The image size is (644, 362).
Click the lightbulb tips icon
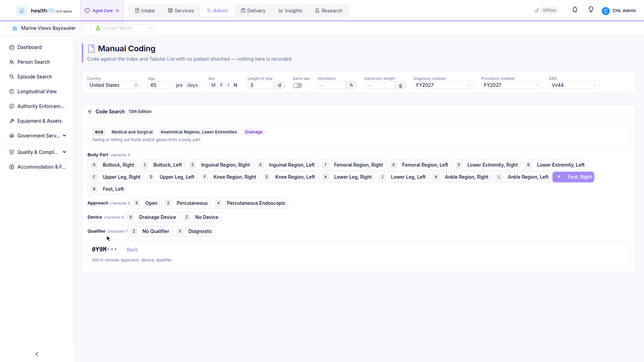591,10
